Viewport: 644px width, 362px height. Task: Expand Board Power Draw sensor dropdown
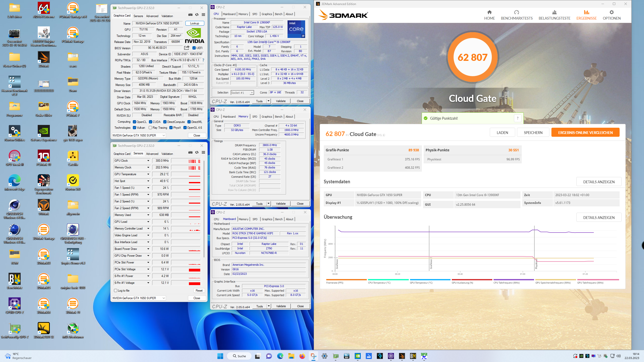tap(148, 249)
